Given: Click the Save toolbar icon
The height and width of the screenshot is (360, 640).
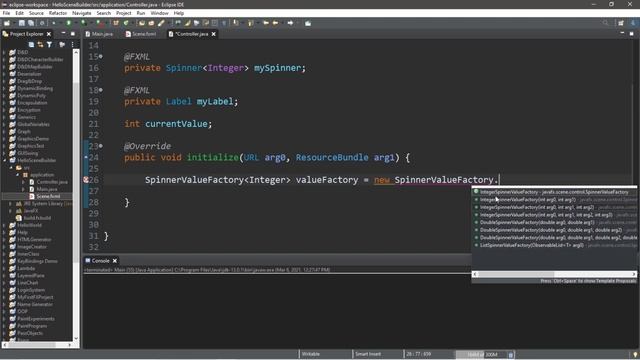Looking at the screenshot, I should [x=22, y=23].
